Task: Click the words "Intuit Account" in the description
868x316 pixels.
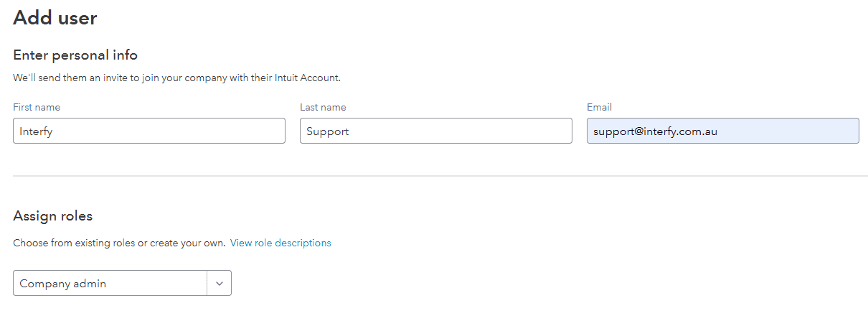Action: click(307, 78)
